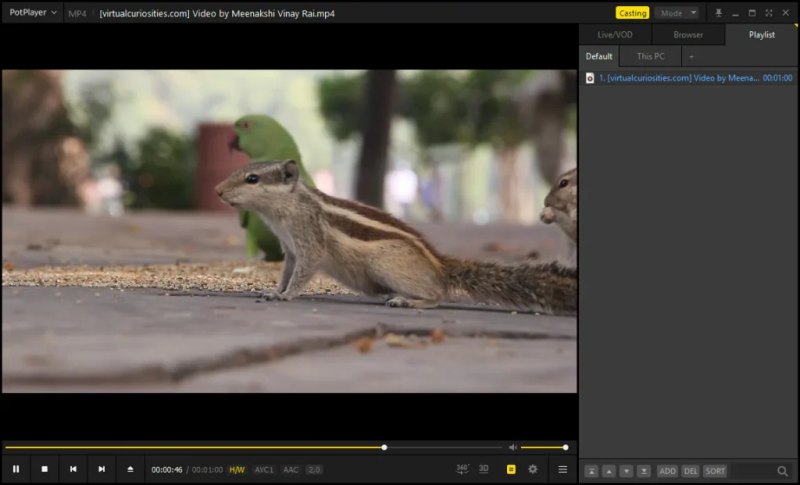Screen dimensions: 800x485
Task: Open the control panel gear settings
Action: click(533, 469)
